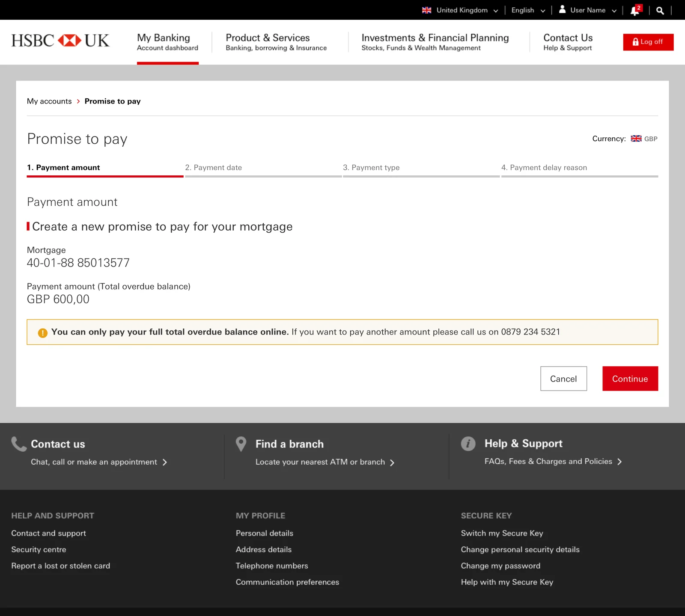Click the GBP 600,00 payment amount
Screen dimensions: 685x616
[58, 299]
